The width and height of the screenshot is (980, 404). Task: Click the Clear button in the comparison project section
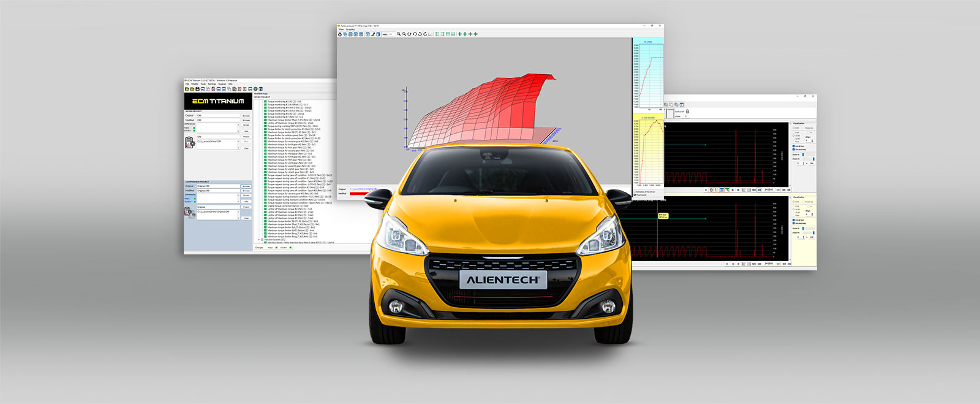[x=246, y=218]
